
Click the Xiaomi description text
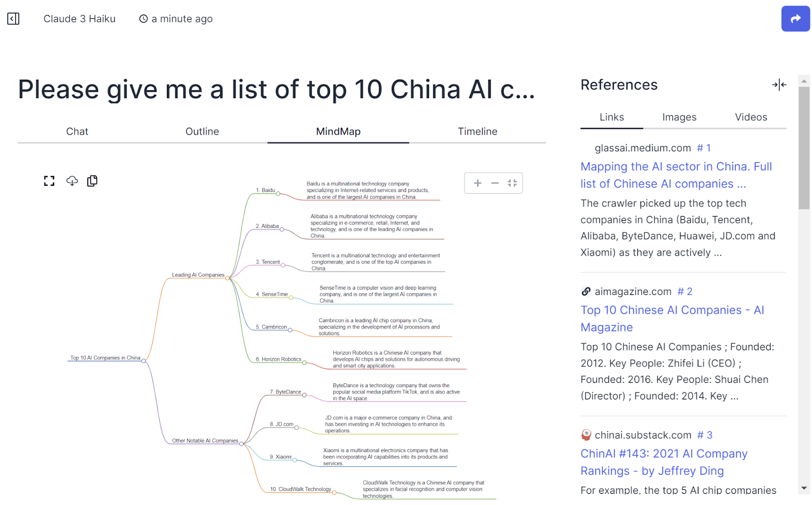386,457
